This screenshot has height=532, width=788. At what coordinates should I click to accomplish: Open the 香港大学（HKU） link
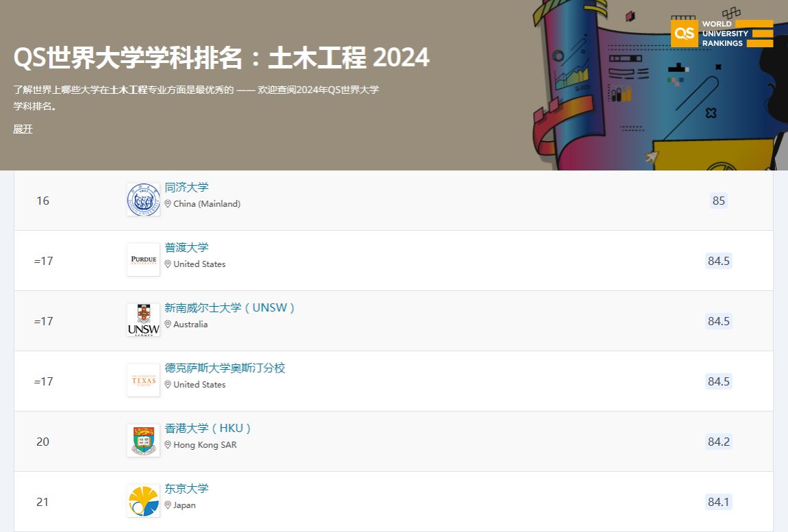(x=208, y=429)
